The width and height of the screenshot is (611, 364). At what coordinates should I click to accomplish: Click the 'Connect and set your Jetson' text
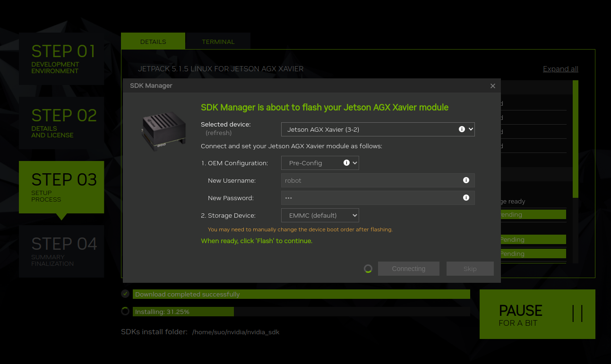tap(292, 146)
